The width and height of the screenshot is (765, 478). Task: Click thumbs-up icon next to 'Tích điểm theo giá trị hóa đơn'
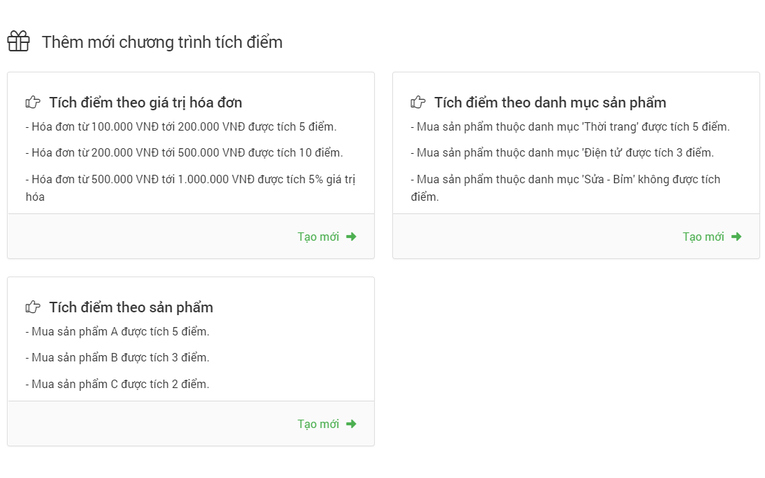coord(33,102)
